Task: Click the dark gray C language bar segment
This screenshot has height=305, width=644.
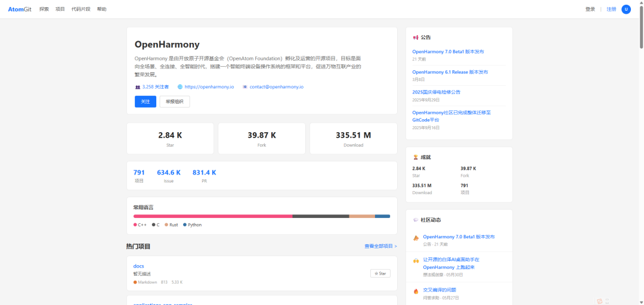Action: [321, 216]
